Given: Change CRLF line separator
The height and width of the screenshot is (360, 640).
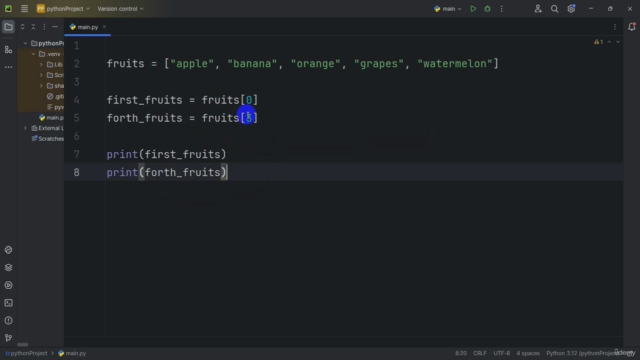Looking at the screenshot, I should click(480, 353).
